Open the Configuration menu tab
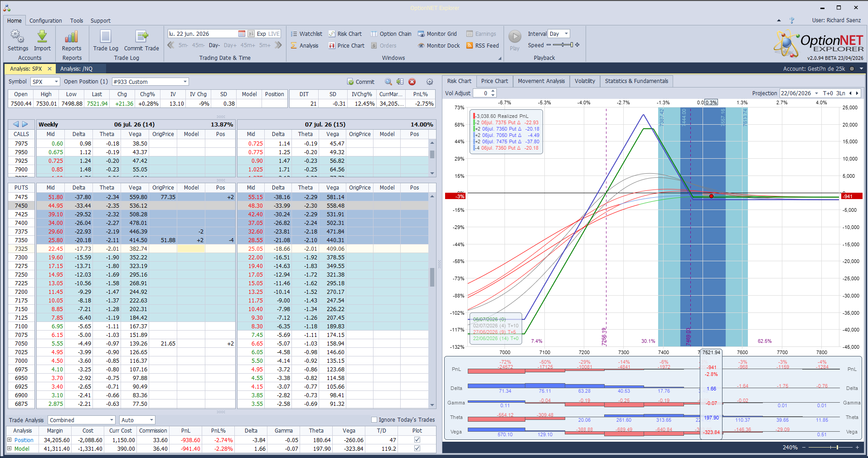The width and height of the screenshot is (868, 458). [46, 20]
